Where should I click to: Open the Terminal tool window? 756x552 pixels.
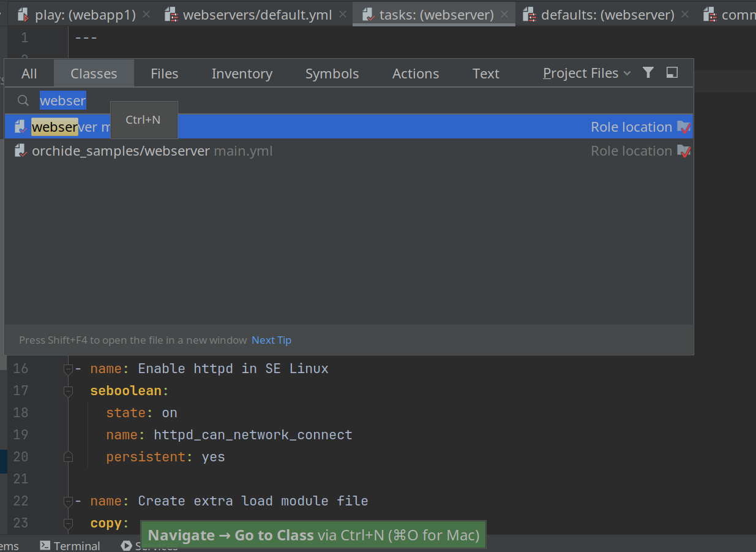pyautogui.click(x=70, y=545)
